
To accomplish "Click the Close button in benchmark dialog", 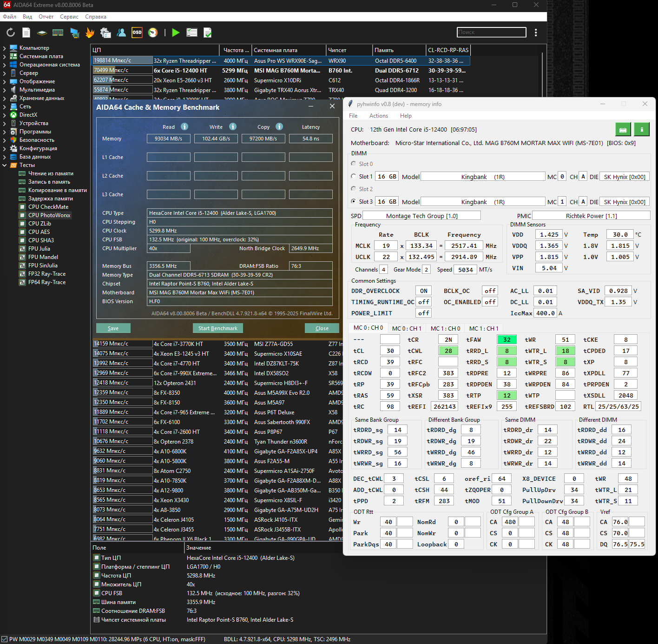I will 322,328.
